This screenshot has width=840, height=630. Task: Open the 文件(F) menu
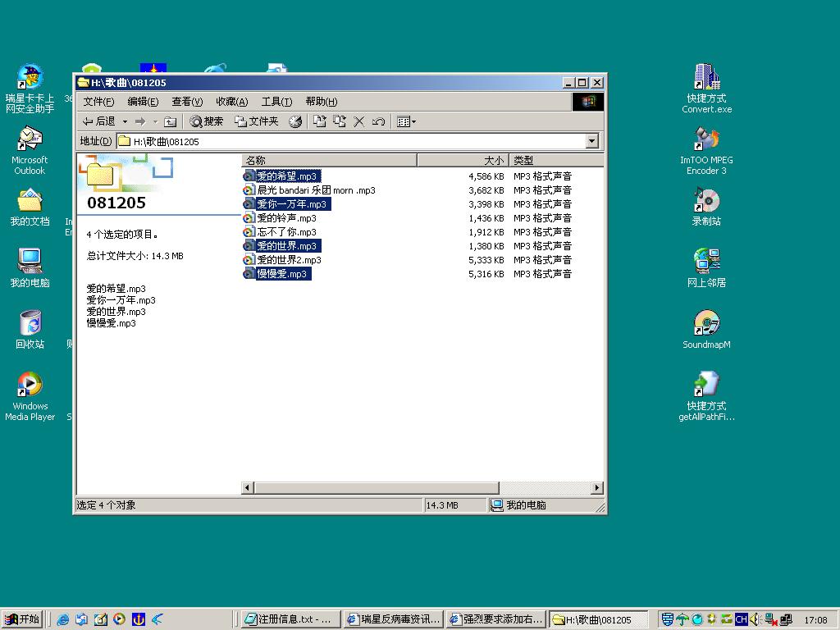98,102
